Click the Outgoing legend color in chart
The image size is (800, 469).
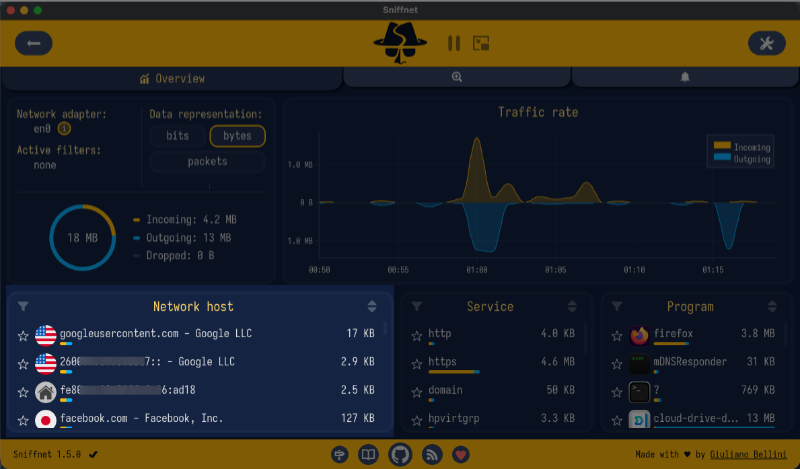[x=722, y=157]
